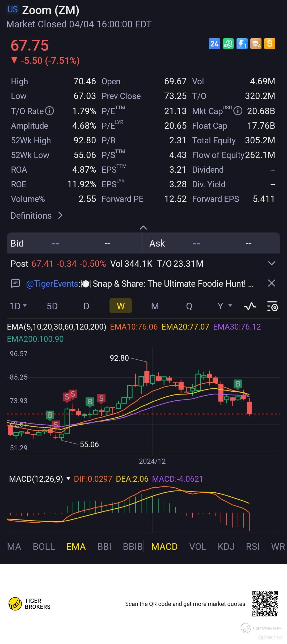
Task: Tap the Post price 67.41
Action: [x=42, y=264]
